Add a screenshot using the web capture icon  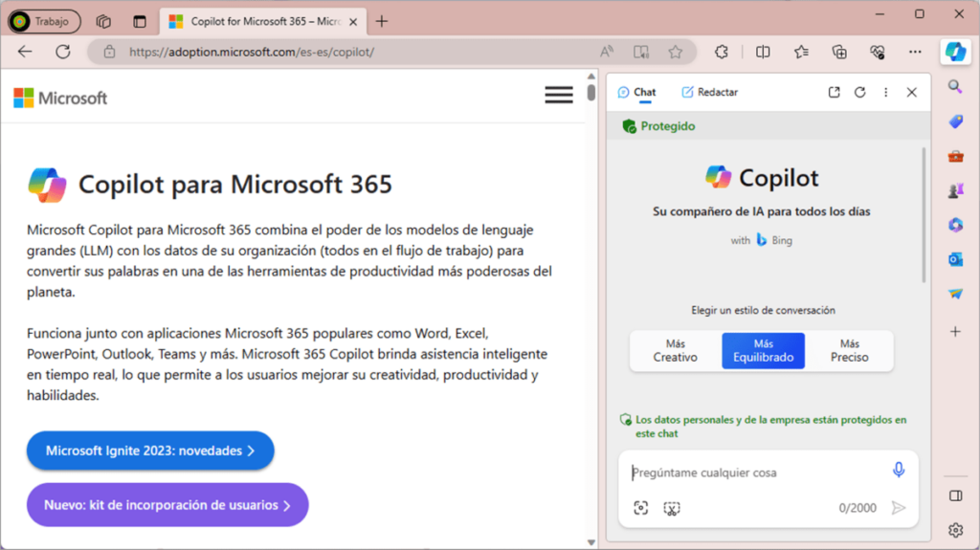(672, 508)
